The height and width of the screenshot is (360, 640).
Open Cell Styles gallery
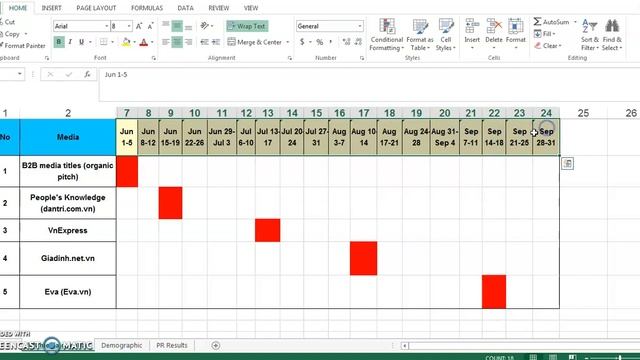pos(445,35)
